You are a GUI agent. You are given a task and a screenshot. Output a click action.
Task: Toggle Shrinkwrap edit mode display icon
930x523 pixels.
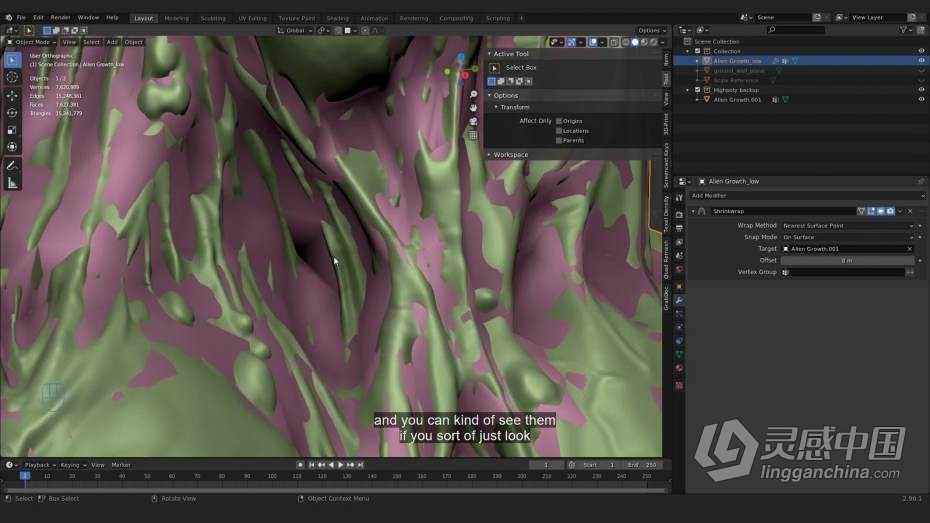[x=871, y=211]
